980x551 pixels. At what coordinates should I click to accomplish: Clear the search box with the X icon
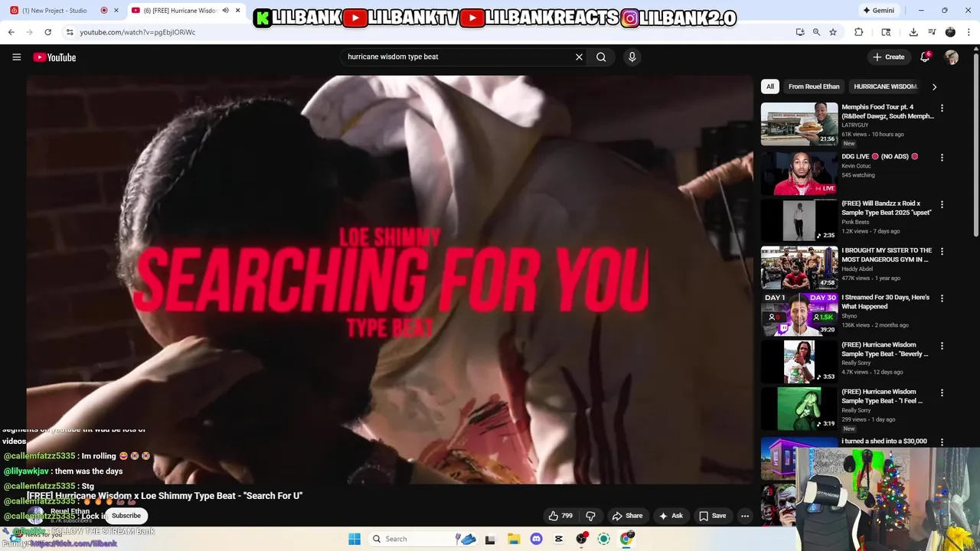tap(580, 57)
